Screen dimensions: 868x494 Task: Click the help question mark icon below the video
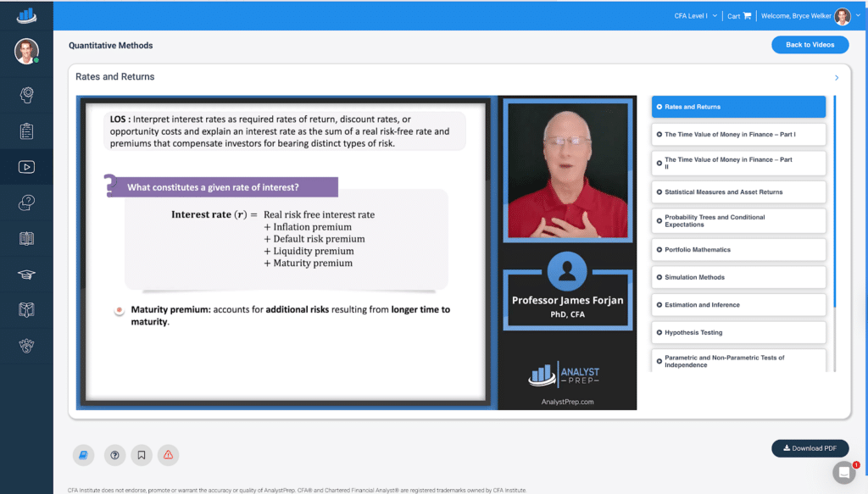[x=114, y=455]
